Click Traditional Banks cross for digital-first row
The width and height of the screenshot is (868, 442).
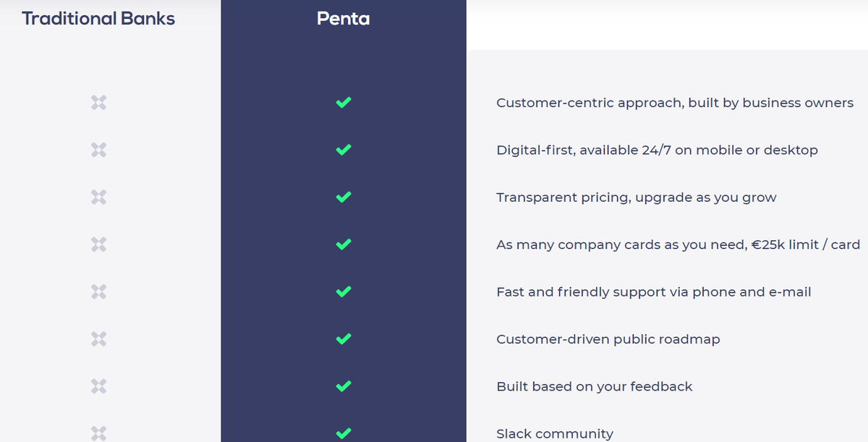(99, 150)
